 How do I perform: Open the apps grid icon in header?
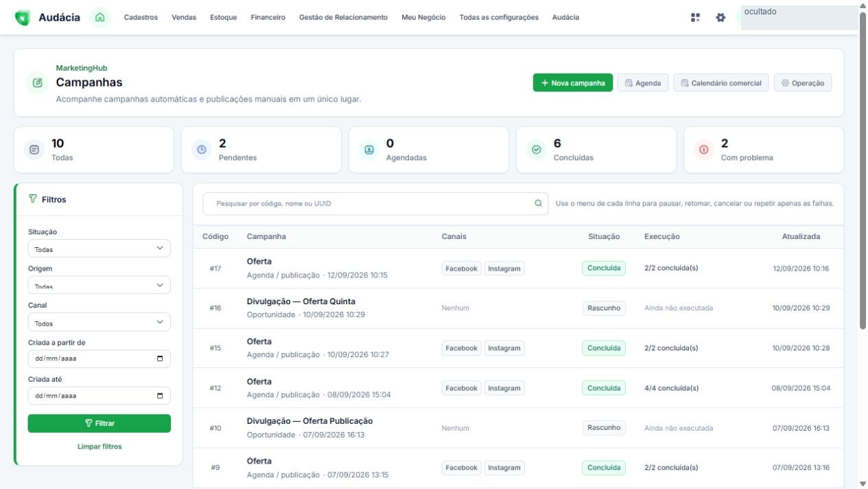tap(696, 18)
